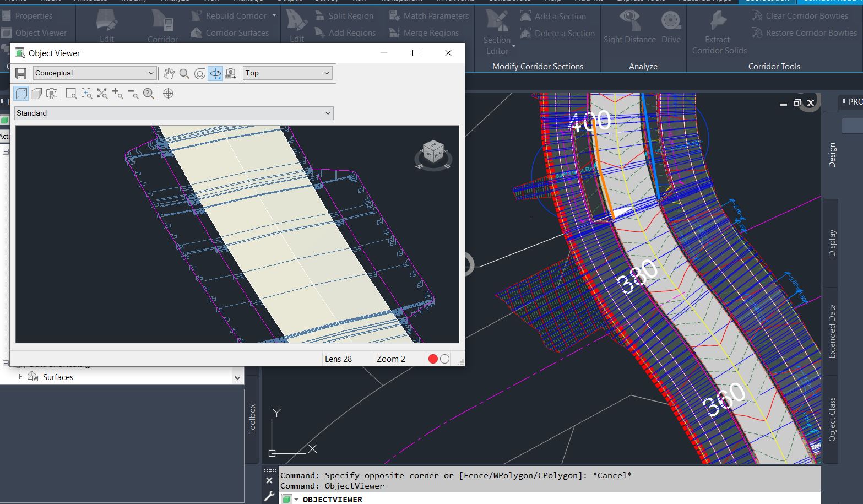
Task: Select the Zoom magnifier tool in Object Viewer
Action: 184,73
